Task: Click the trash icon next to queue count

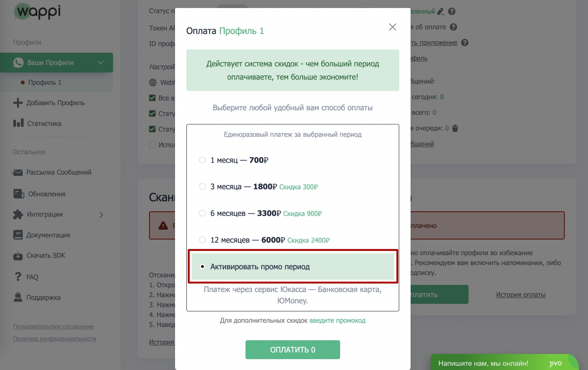Action: (455, 128)
